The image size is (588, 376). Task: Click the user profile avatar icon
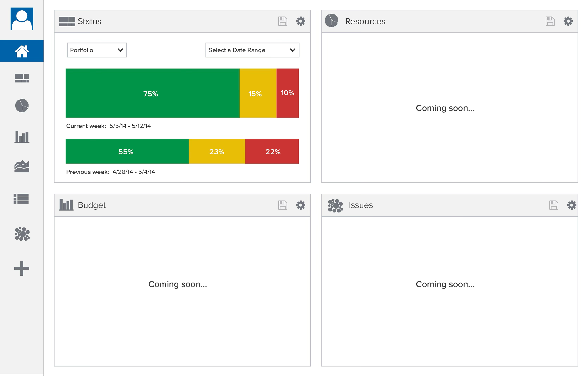coord(22,19)
